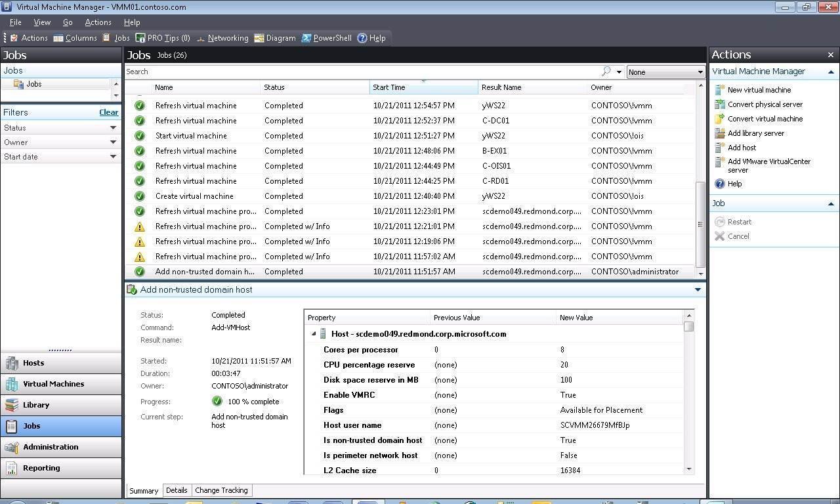Image resolution: width=840 pixels, height=504 pixels.
Task: Select the Jobs navigation button
Action: tap(61, 426)
